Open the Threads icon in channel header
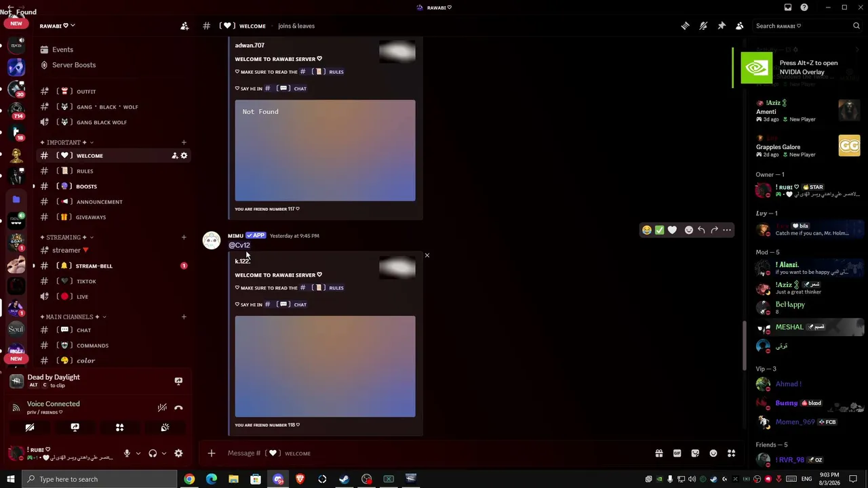The width and height of the screenshot is (868, 488). tap(685, 26)
